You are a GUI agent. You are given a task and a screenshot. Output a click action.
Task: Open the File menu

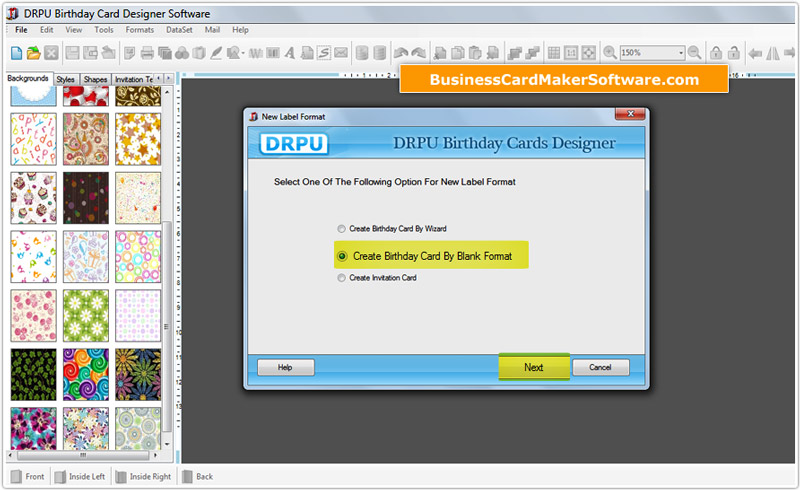tap(21, 30)
